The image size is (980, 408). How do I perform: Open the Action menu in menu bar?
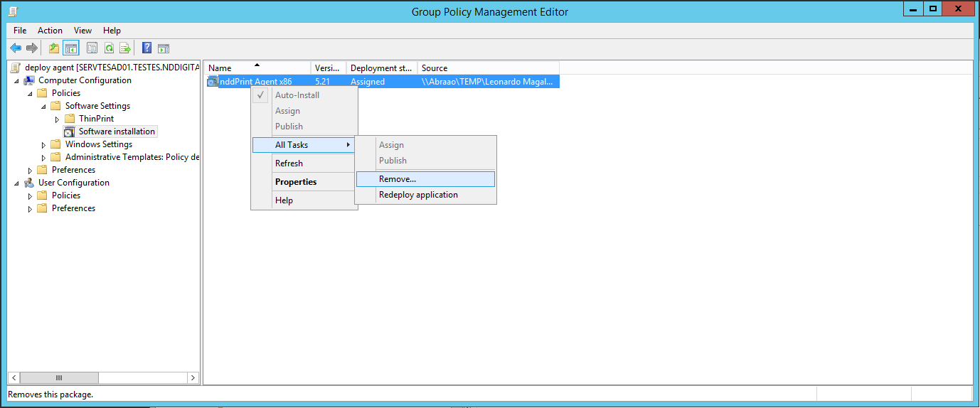pos(50,31)
